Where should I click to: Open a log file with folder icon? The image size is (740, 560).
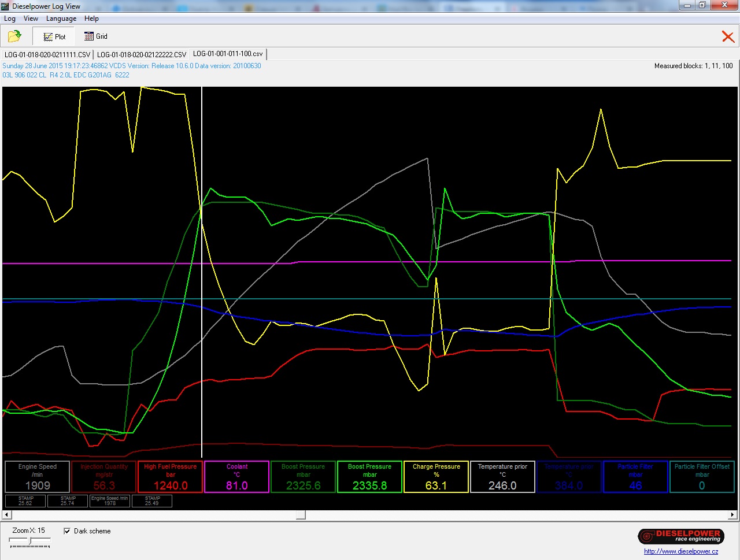point(14,36)
